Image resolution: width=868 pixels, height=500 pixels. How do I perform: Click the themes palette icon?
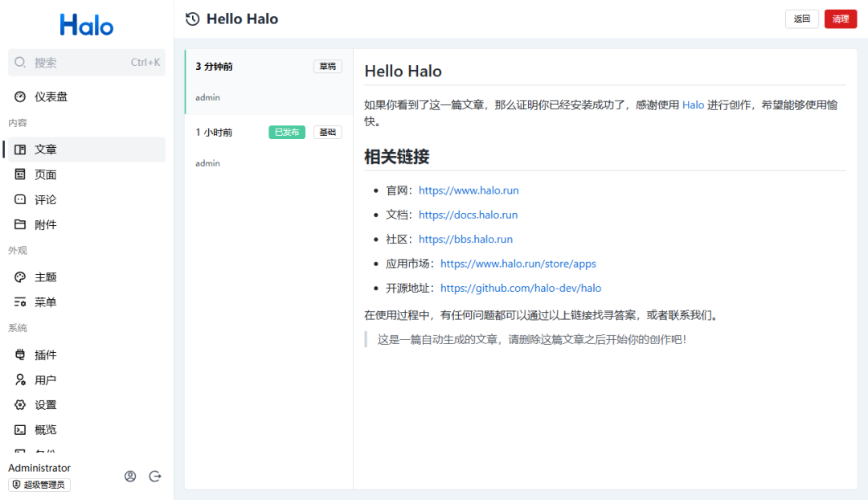pos(20,277)
